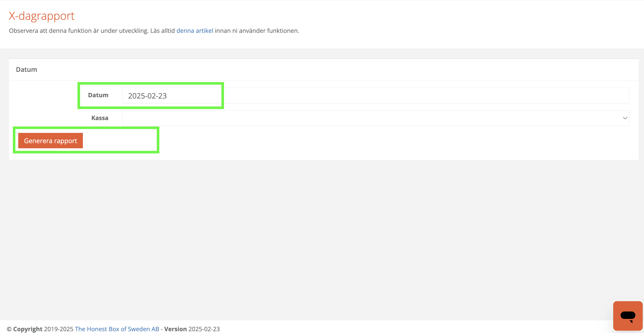
Task: Open the orange chat support widget
Action: (628, 316)
